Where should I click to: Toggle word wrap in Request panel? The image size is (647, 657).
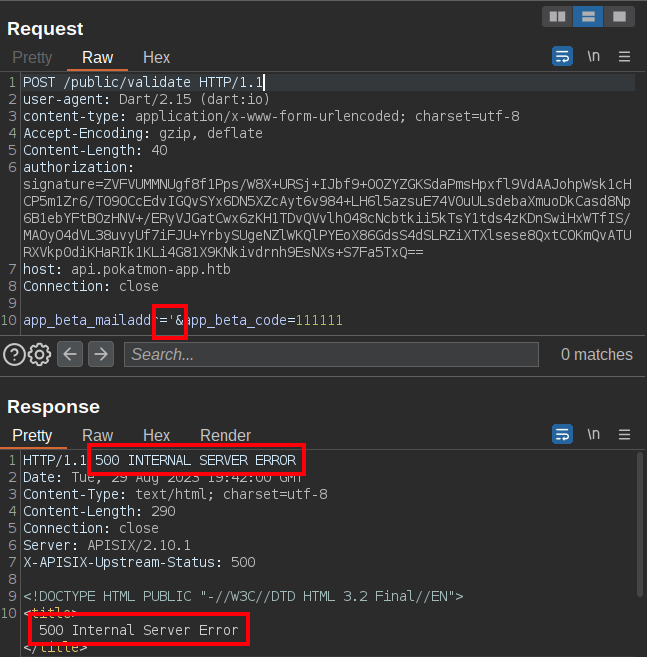(x=563, y=57)
